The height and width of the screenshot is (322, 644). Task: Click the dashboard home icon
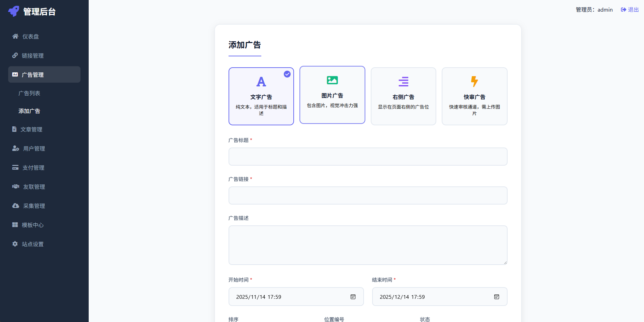tap(15, 36)
